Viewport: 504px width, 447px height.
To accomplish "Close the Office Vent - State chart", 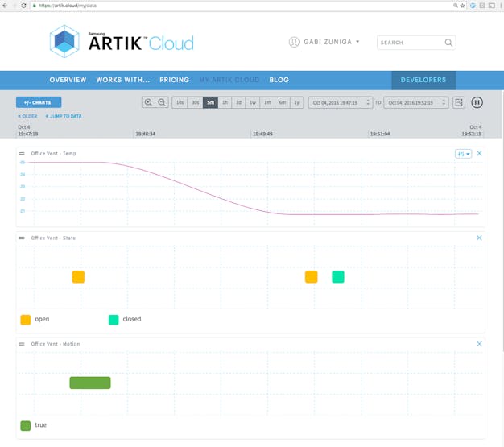I will point(480,238).
